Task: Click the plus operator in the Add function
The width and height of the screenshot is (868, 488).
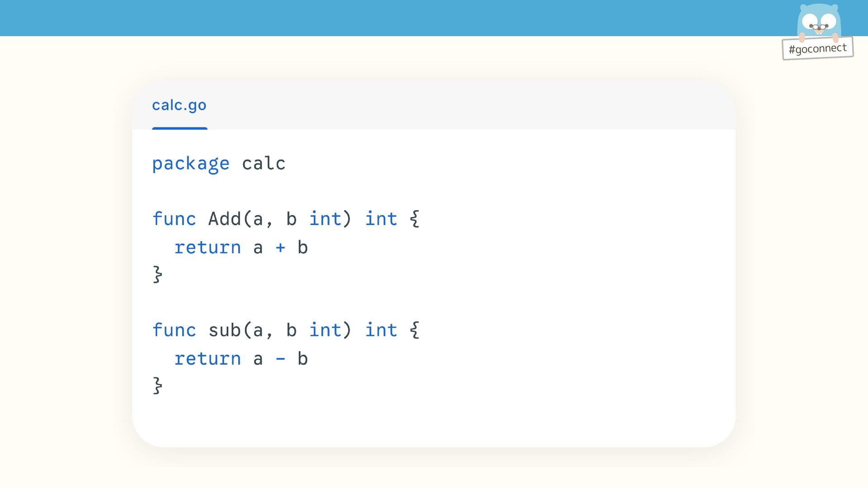Action: pos(280,248)
